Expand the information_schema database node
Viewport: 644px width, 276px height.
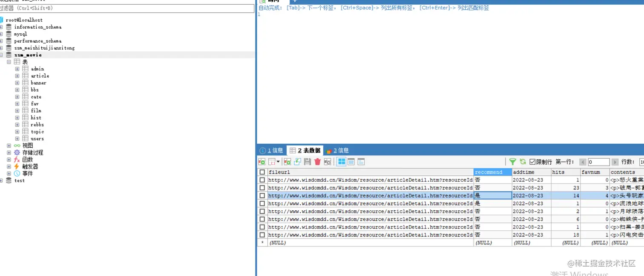1,27
